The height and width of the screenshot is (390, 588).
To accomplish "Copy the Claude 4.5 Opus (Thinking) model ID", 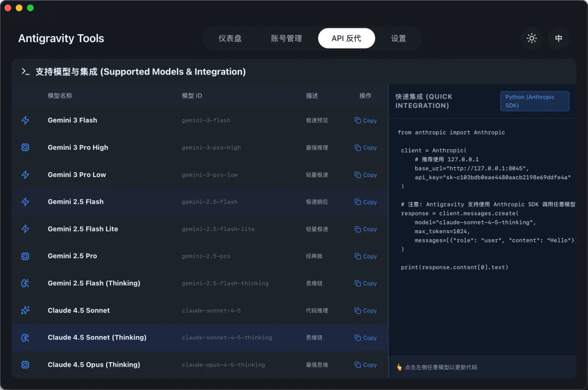I will pyautogui.click(x=365, y=364).
